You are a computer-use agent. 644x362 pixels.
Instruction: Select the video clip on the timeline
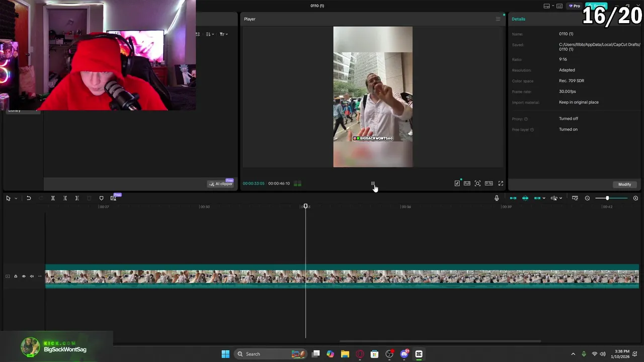point(342,277)
